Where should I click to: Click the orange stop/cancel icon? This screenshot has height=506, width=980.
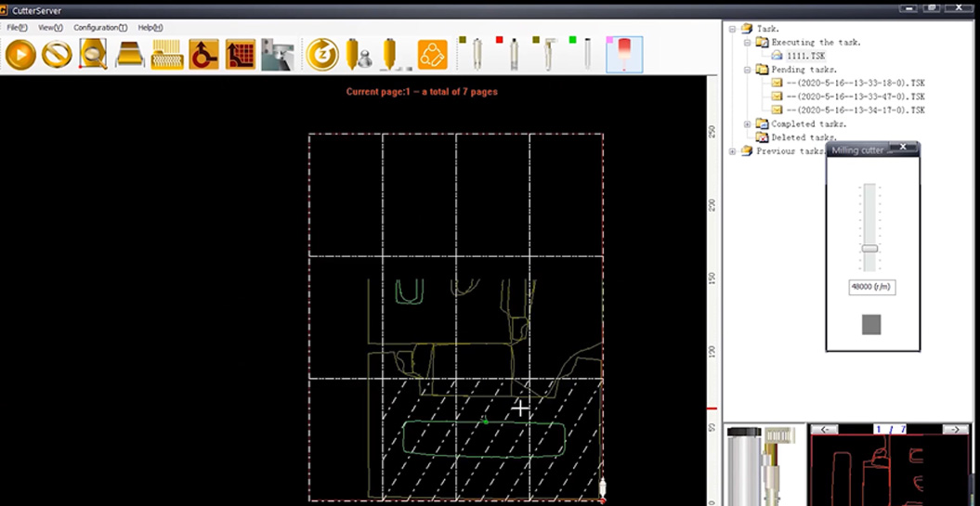[57, 55]
